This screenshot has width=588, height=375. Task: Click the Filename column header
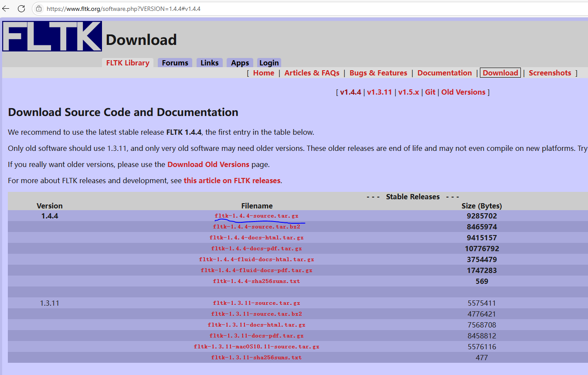coord(257,206)
